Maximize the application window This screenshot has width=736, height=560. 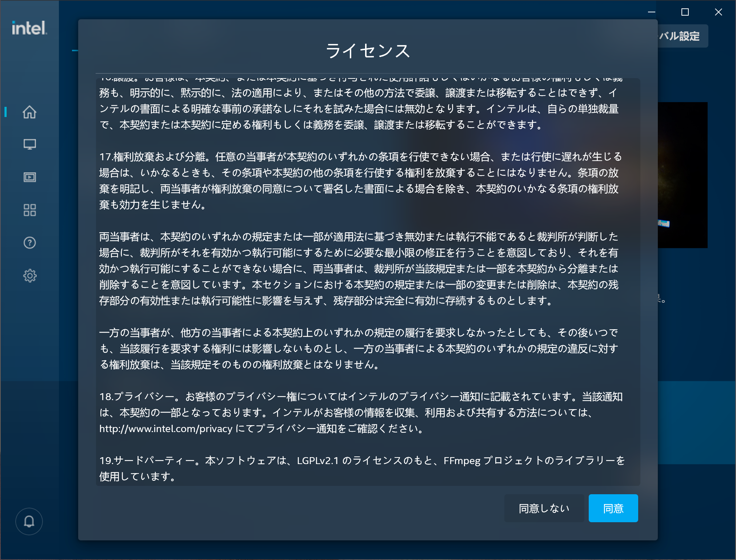point(685,12)
